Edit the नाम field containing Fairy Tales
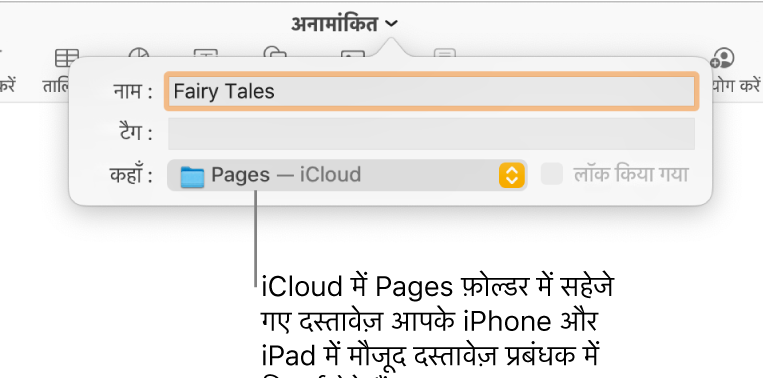Screen dimensions: 763x378 click(432, 91)
